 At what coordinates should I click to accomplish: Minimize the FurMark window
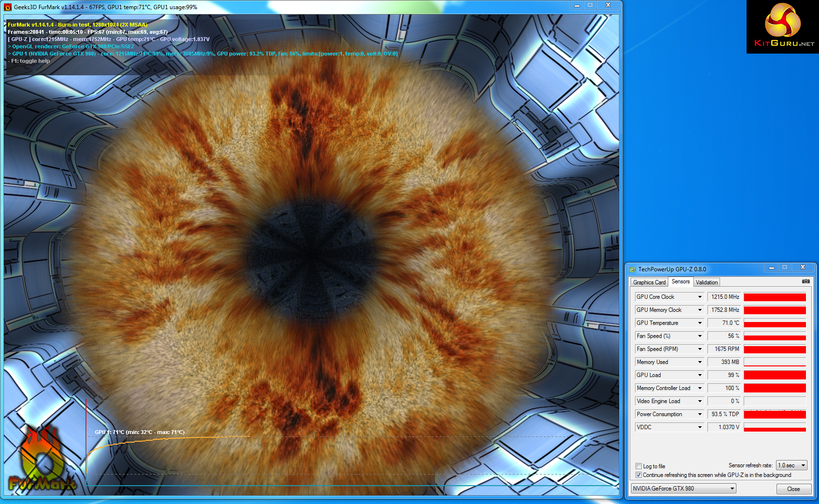[577, 5]
